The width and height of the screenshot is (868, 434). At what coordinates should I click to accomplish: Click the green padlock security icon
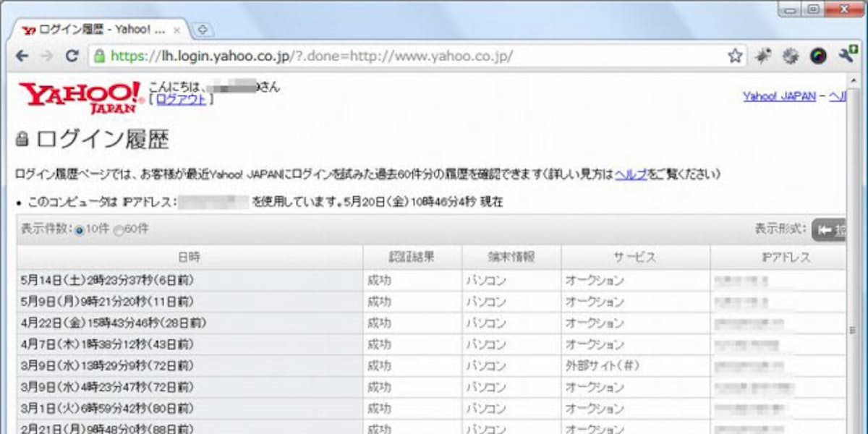pyautogui.click(x=99, y=56)
